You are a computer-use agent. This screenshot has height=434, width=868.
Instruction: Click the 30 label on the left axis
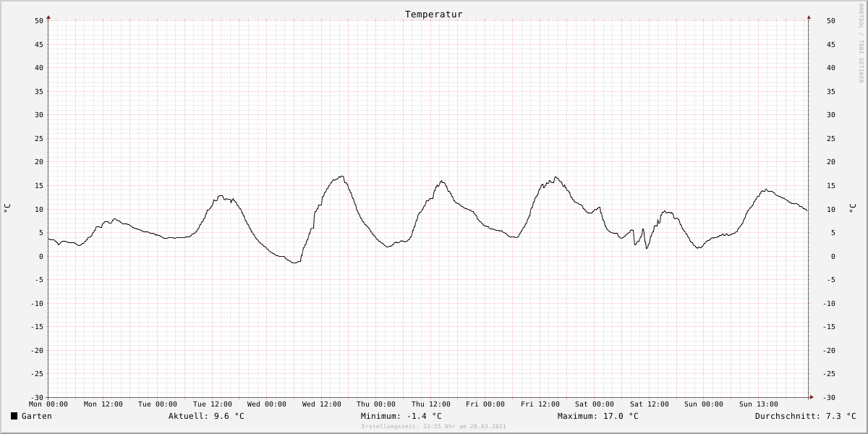click(39, 115)
